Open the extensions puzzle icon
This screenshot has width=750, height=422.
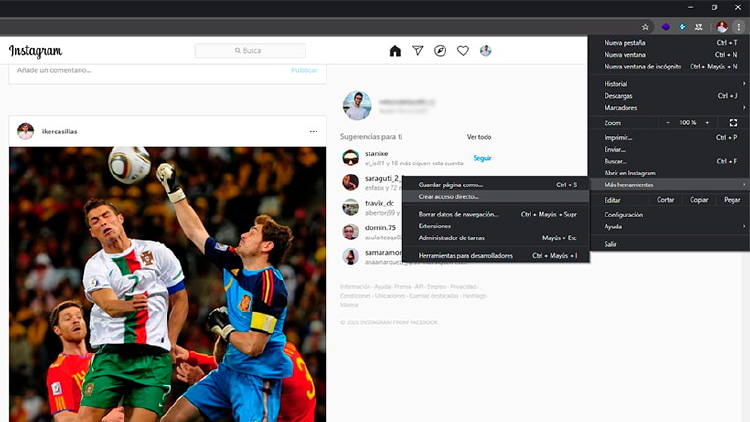click(699, 27)
